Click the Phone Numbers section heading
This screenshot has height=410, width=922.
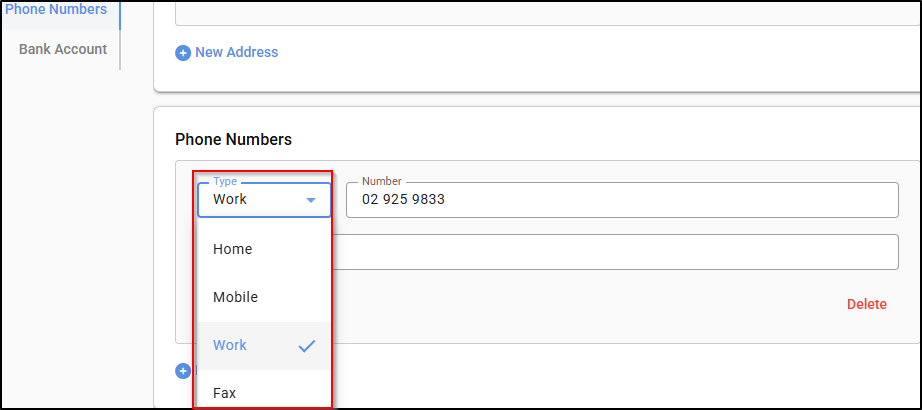(x=233, y=139)
